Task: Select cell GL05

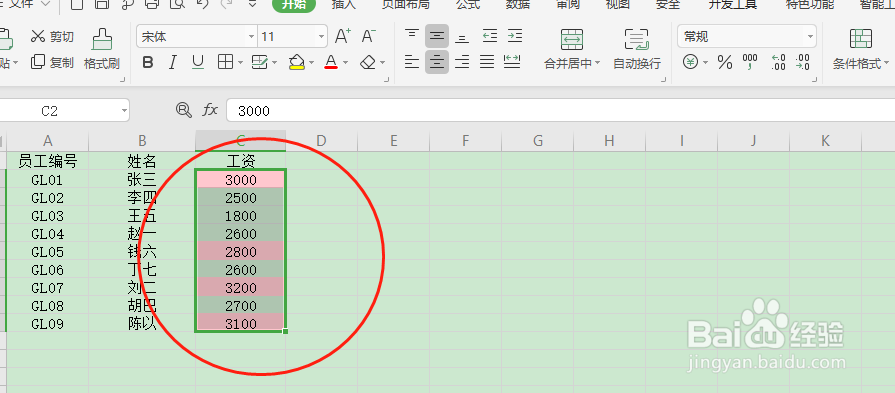Action: click(47, 252)
